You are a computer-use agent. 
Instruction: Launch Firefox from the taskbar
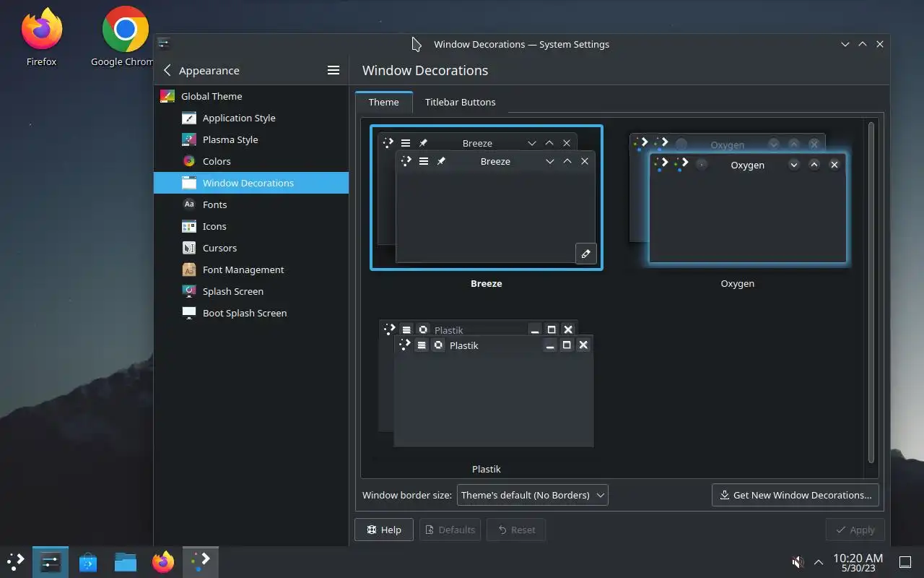[163, 561]
